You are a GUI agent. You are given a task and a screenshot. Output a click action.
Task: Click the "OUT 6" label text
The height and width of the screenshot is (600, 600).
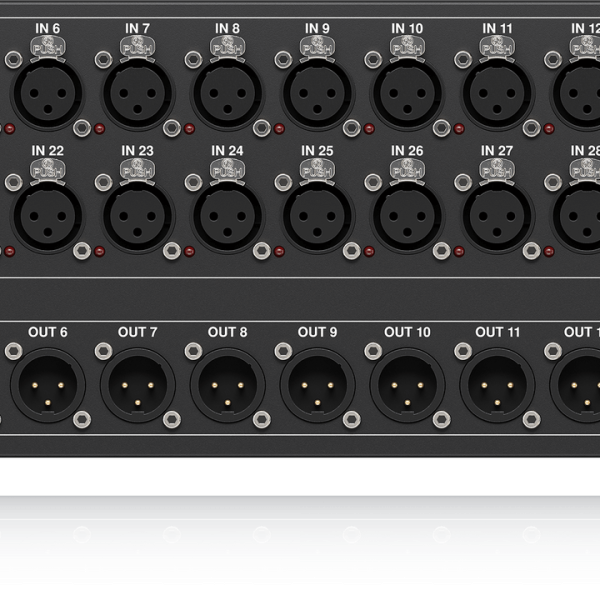click(x=48, y=332)
